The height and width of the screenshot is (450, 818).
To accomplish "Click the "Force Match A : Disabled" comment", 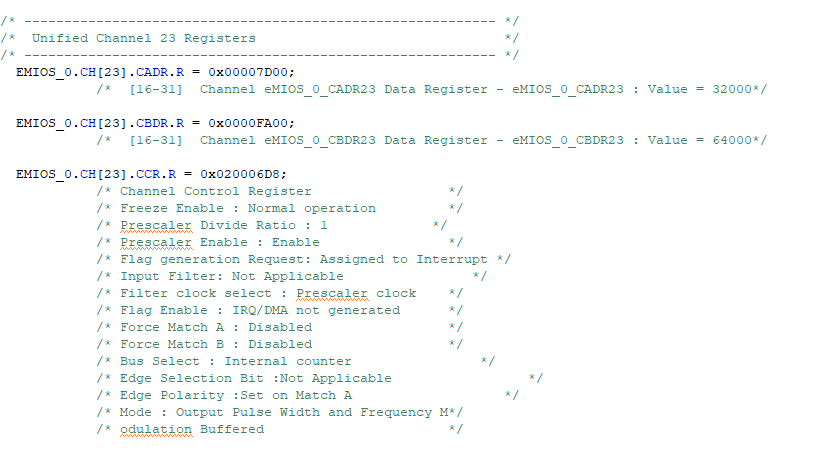I will [x=215, y=327].
